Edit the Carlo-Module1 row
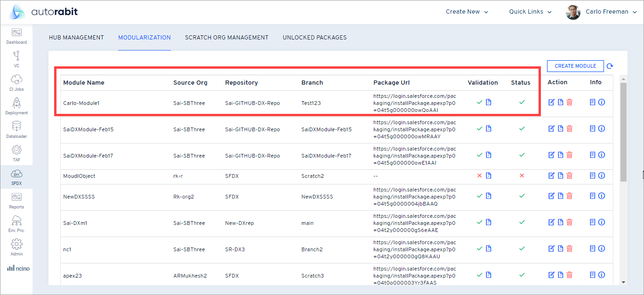This screenshot has height=295, width=644. (551, 102)
